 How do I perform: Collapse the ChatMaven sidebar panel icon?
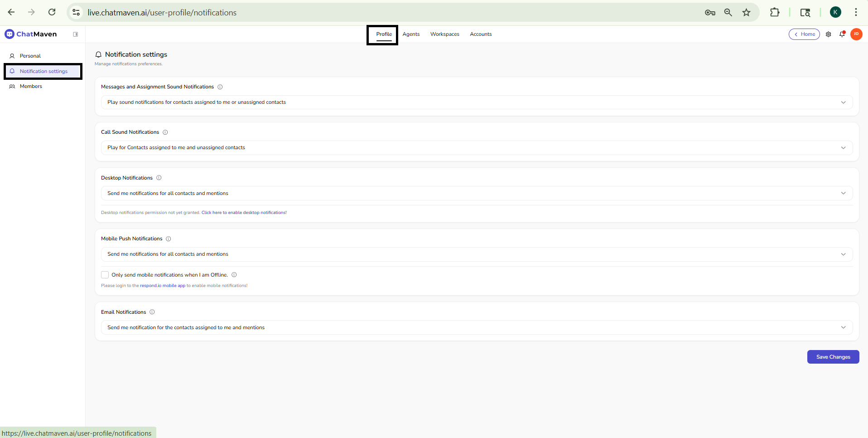click(x=76, y=34)
